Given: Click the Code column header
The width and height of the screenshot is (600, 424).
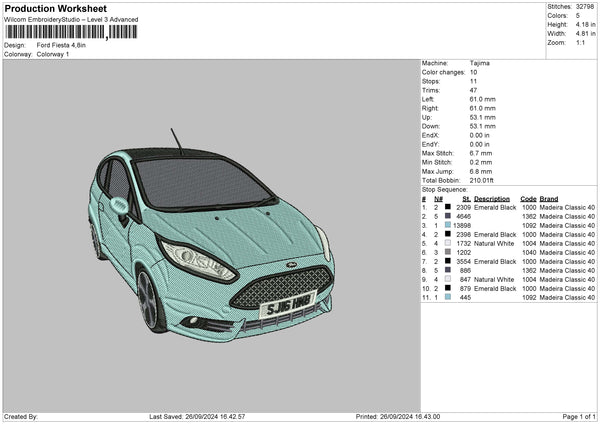Looking at the screenshot, I should (529, 198).
